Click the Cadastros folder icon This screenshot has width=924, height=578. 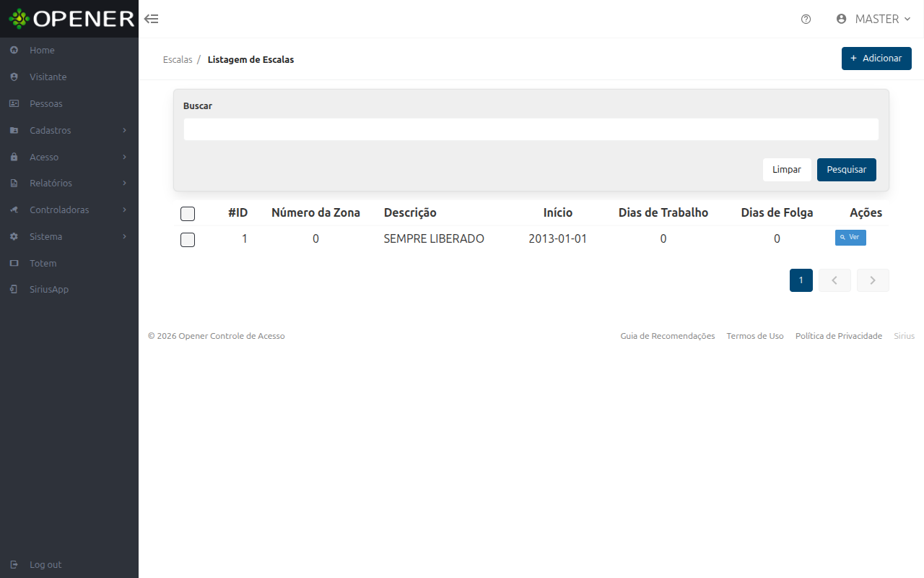[14, 131]
